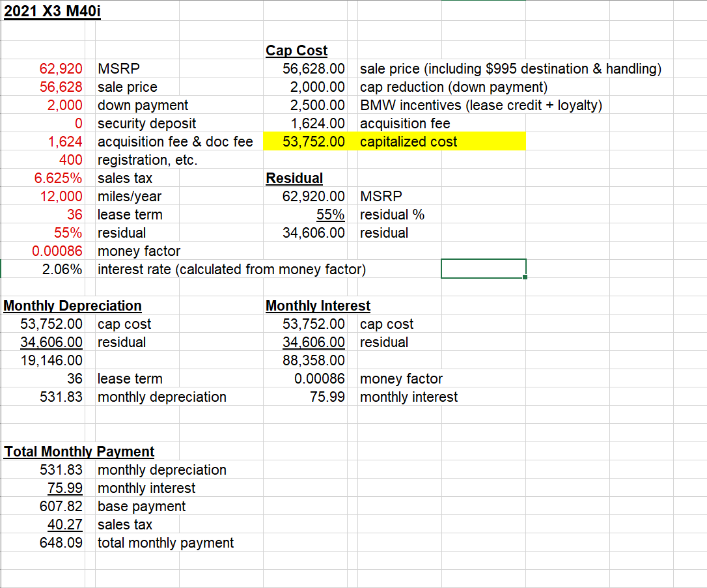Select the '2021 X3 M40i' title cell
The height and width of the screenshot is (588, 707).
52,11
